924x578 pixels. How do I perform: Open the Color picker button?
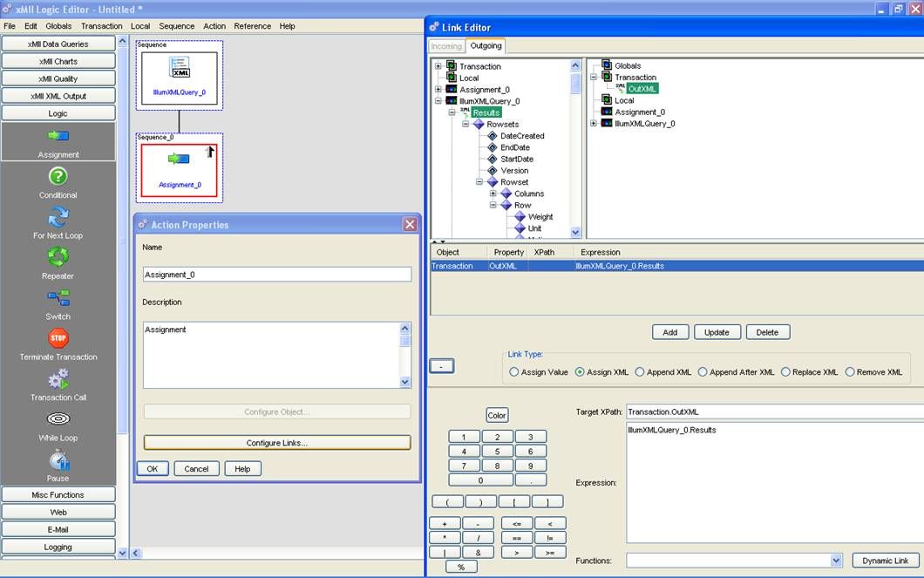click(x=497, y=415)
